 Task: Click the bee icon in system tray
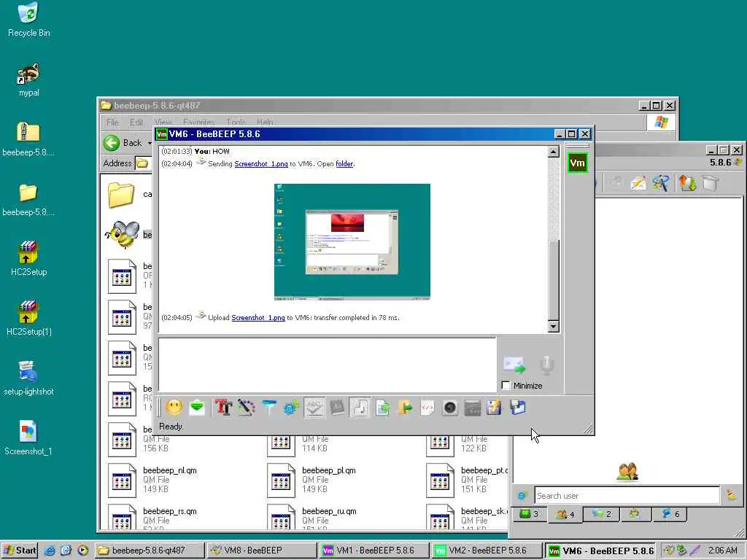[x=670, y=551]
